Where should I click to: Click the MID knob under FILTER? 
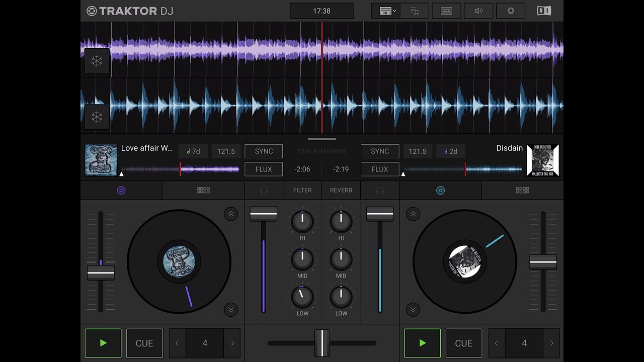pyautogui.click(x=302, y=259)
